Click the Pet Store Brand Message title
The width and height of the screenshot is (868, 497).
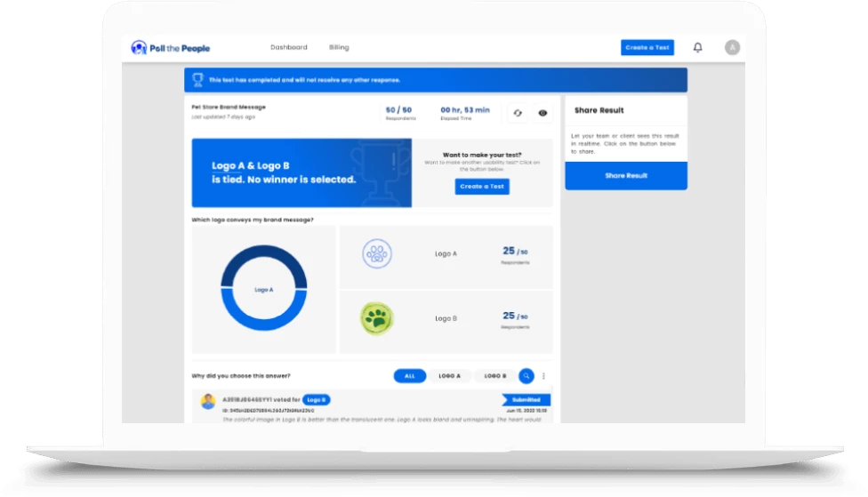tap(229, 107)
